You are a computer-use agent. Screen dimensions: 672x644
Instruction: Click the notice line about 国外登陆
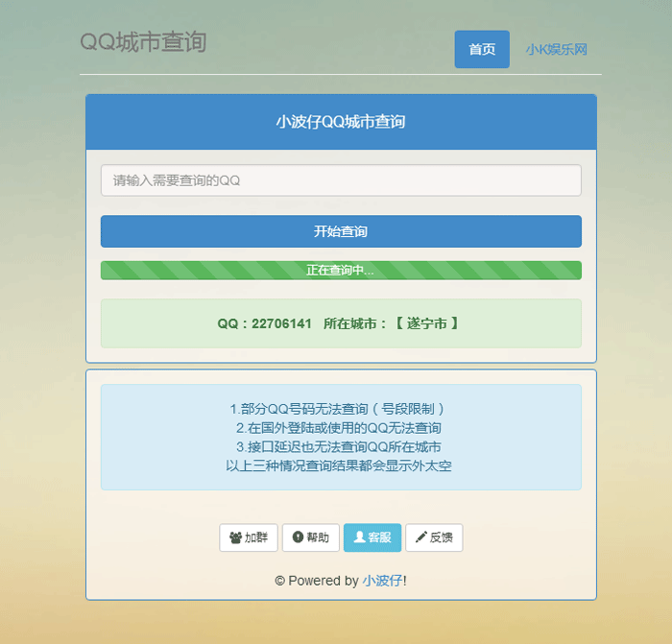click(341, 428)
